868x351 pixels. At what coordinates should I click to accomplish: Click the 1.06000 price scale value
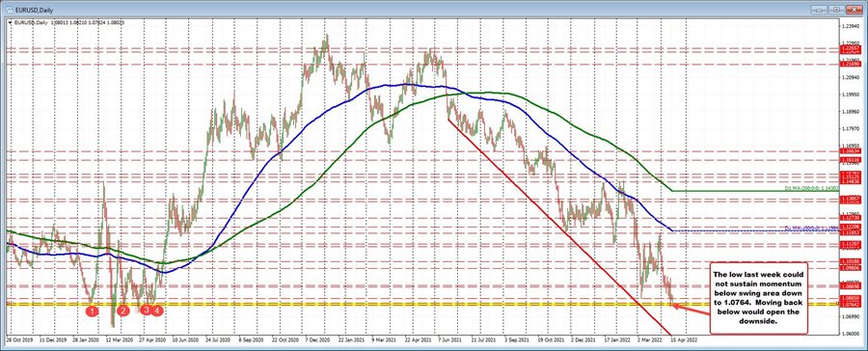[x=851, y=334]
